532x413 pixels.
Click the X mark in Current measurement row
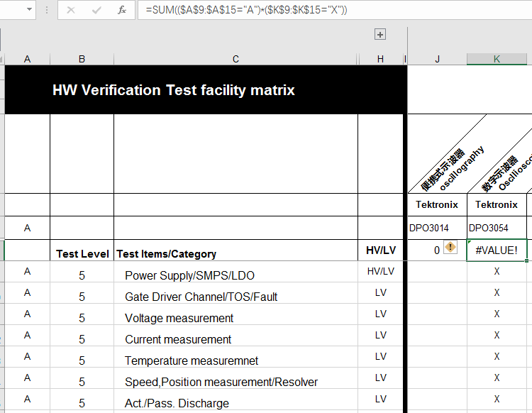(x=497, y=335)
